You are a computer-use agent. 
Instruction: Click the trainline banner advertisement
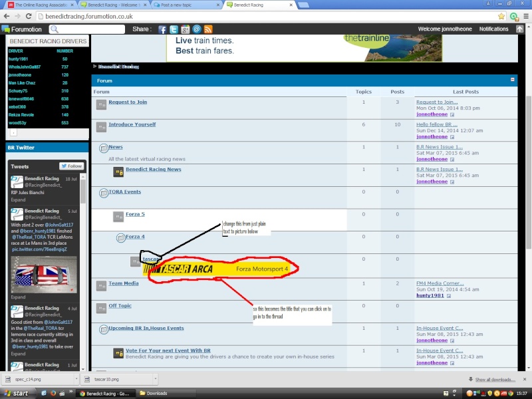click(304, 48)
